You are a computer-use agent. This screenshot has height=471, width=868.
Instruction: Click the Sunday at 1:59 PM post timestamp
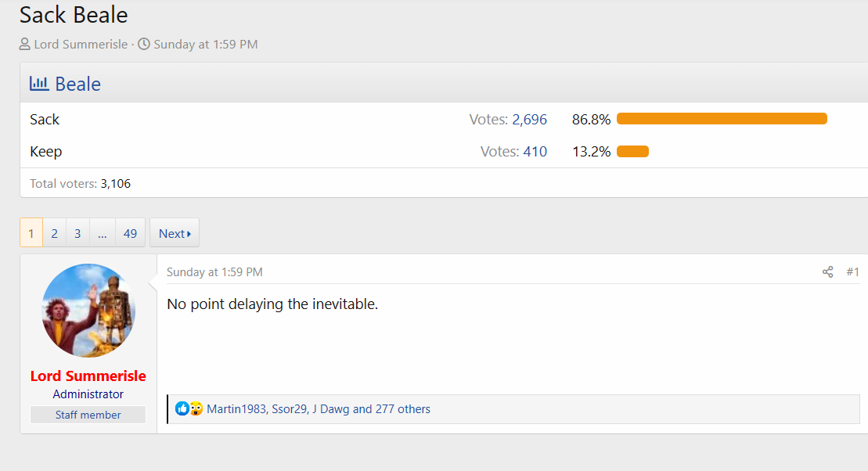(214, 272)
